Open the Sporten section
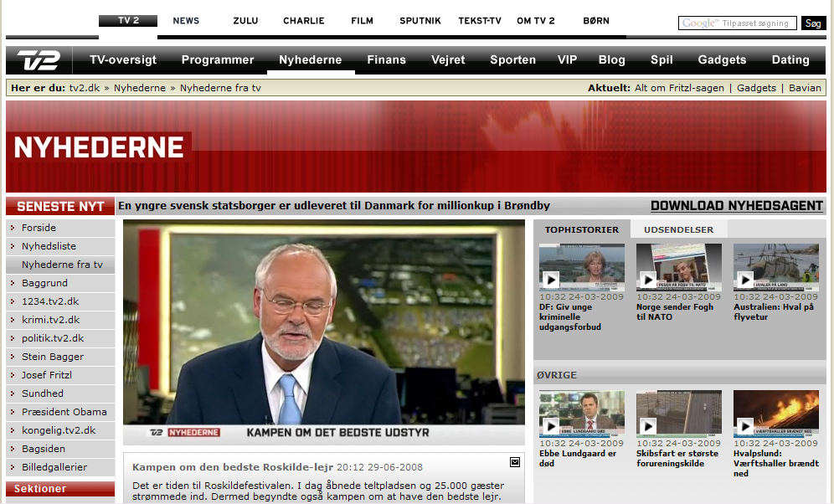Viewport: 834px width, 504px height. 512,60
